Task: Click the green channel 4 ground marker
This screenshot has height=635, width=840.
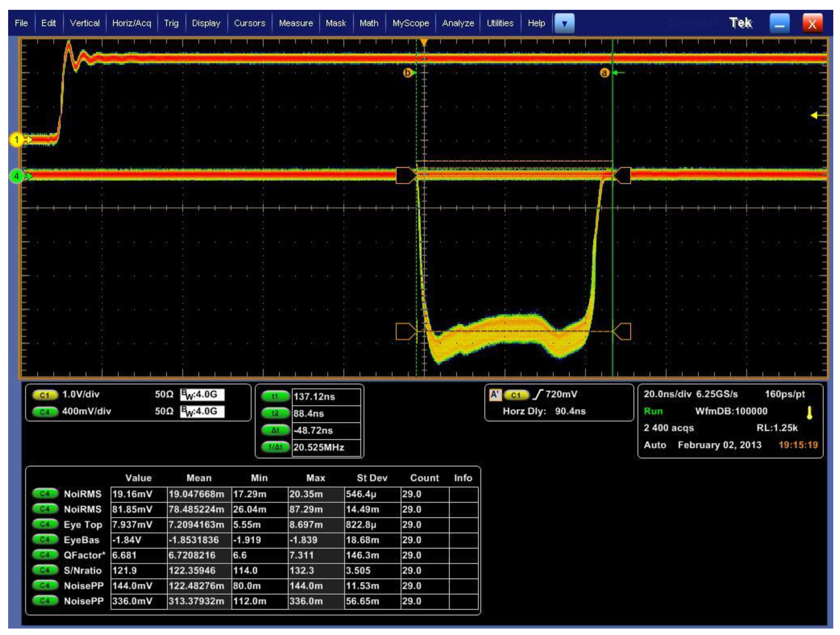Action: tap(16, 176)
